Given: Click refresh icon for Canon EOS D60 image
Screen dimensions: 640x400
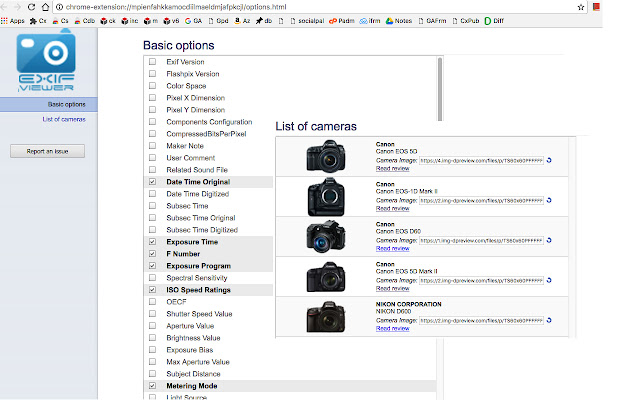Looking at the screenshot, I should click(549, 240).
